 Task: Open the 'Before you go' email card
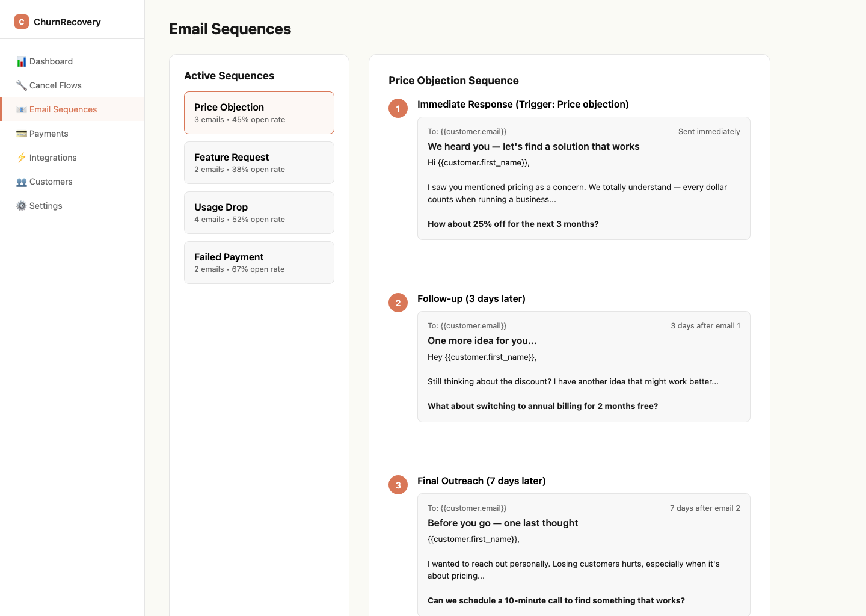coord(583,553)
